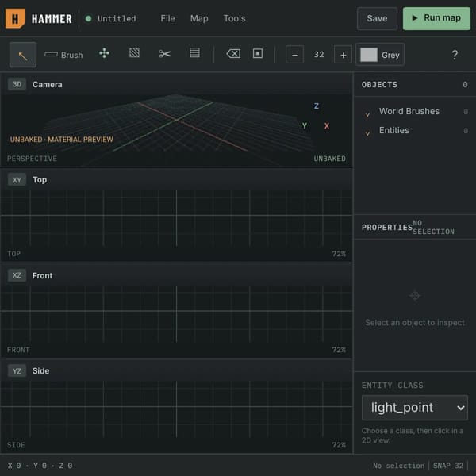Click the Camera viewport title
The image size is (476, 476).
pos(48,84)
